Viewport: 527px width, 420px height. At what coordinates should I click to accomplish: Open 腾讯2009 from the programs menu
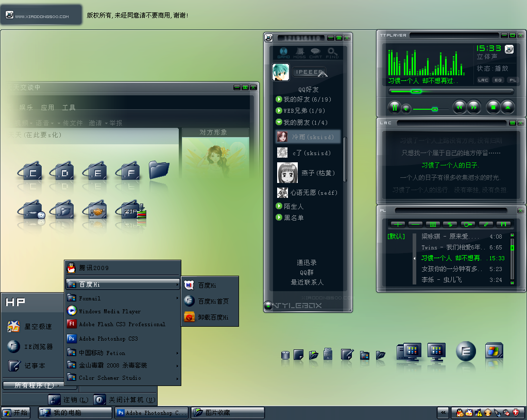(x=123, y=268)
